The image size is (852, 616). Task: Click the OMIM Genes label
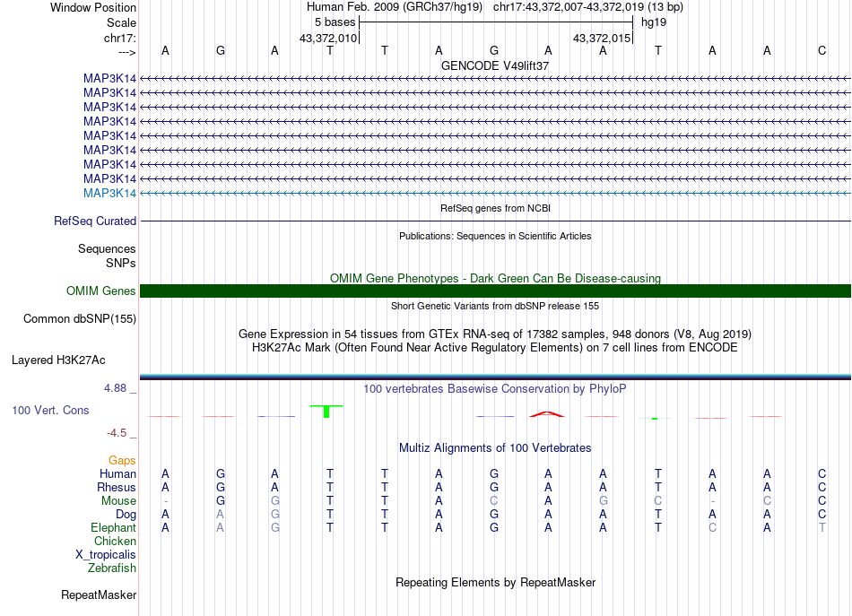[x=100, y=291]
